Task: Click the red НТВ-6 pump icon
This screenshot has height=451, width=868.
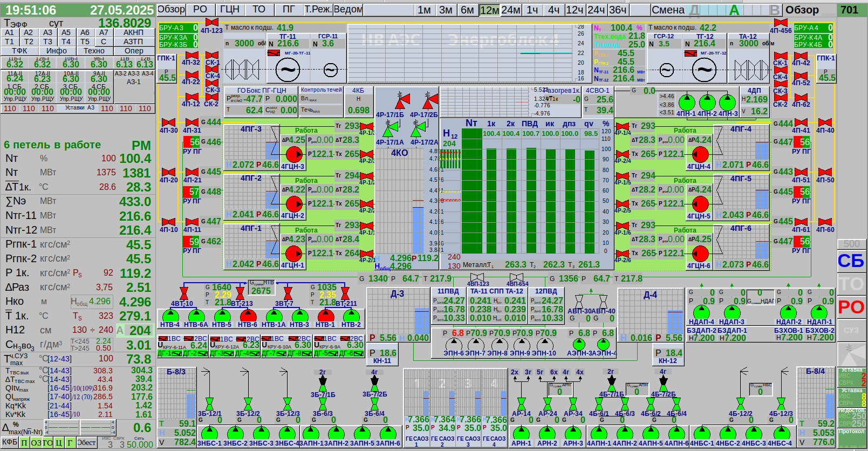Action: 248,315
